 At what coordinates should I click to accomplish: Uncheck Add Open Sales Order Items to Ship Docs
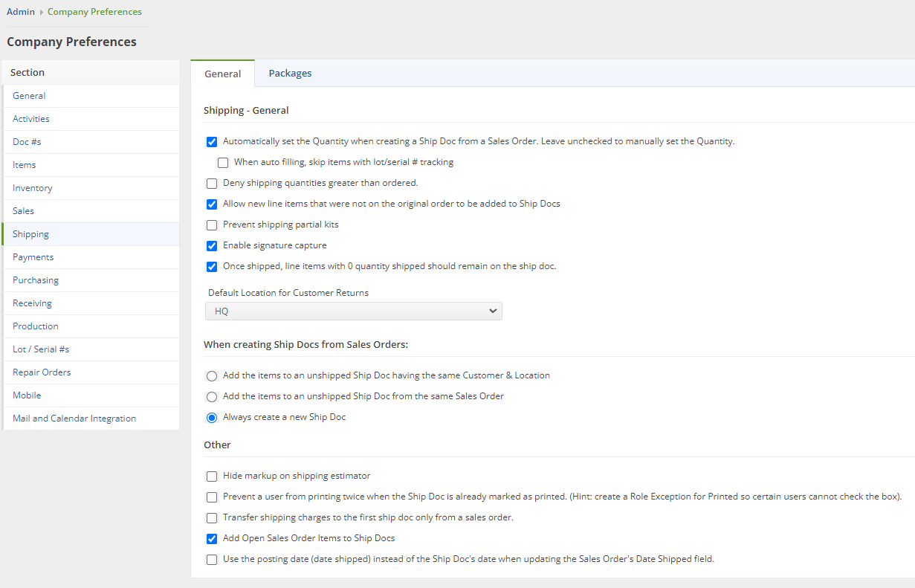212,539
